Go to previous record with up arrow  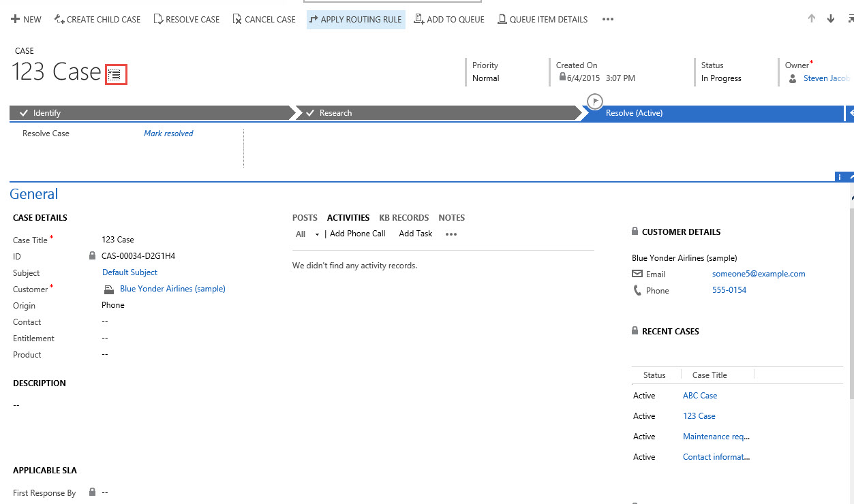[x=811, y=19]
